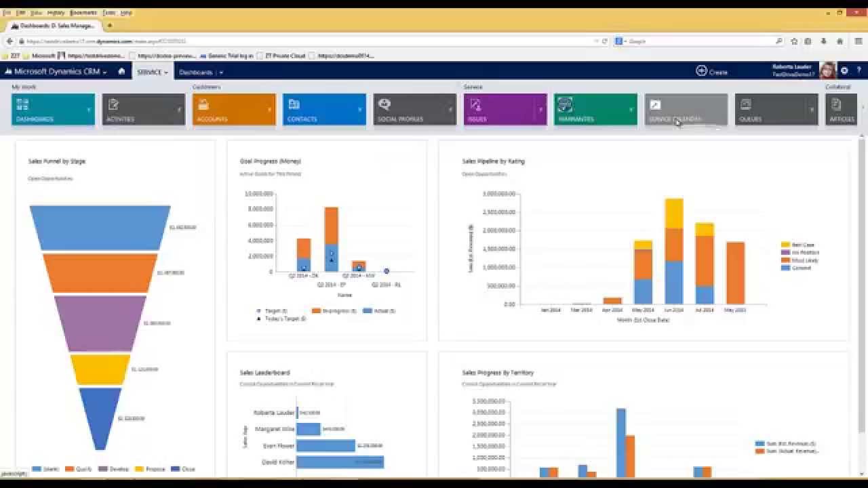Viewport: 868px width, 488px height.
Task: Open the Microsoft bookmark folder
Action: pos(39,56)
